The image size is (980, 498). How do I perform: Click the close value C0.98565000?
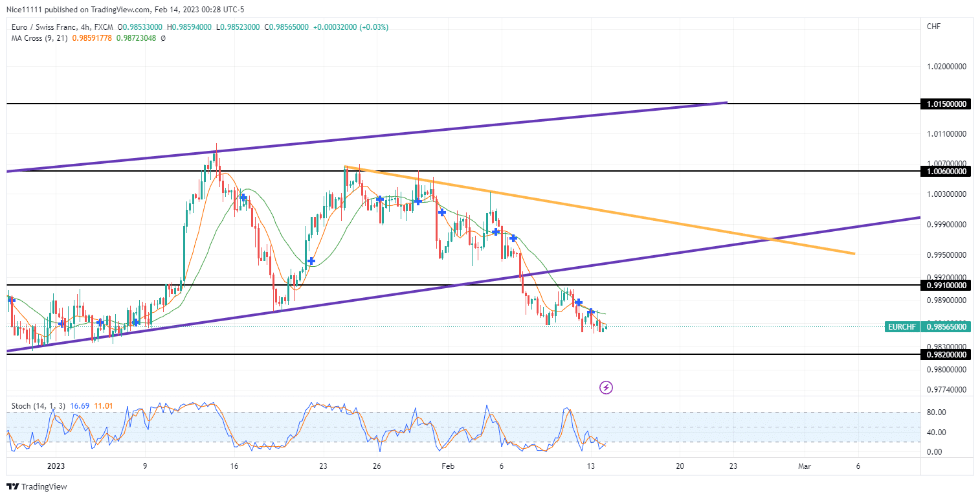287,27
